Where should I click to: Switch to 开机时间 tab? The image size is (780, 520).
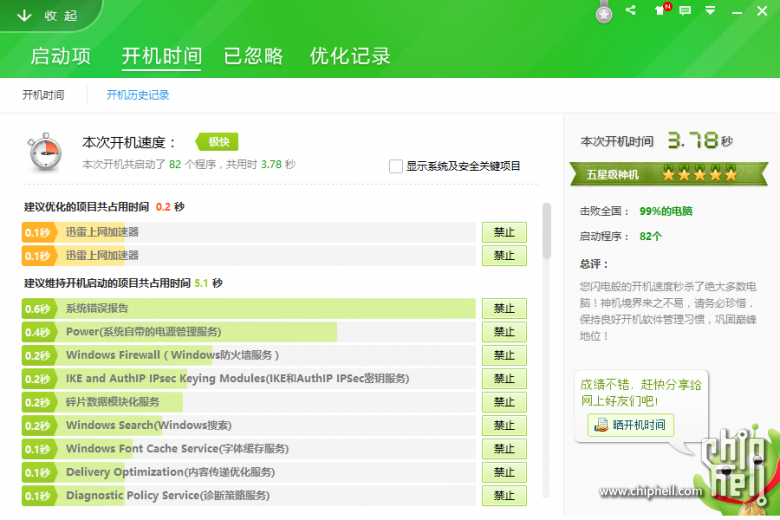pos(162,56)
